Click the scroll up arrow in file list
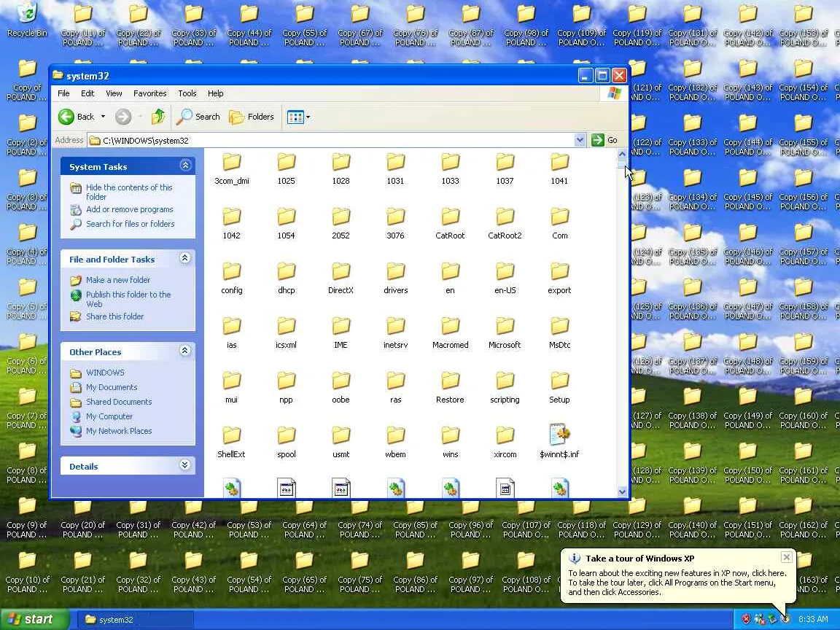840x630 pixels. click(622, 155)
